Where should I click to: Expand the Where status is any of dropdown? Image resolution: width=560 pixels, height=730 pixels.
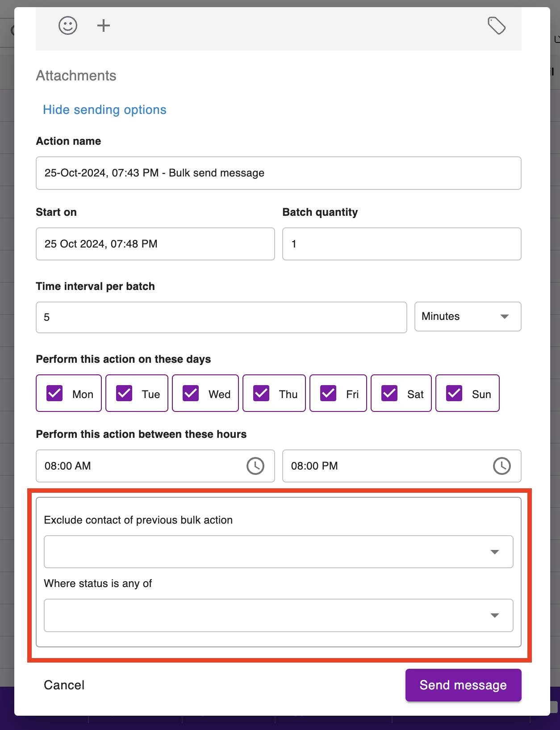278,615
